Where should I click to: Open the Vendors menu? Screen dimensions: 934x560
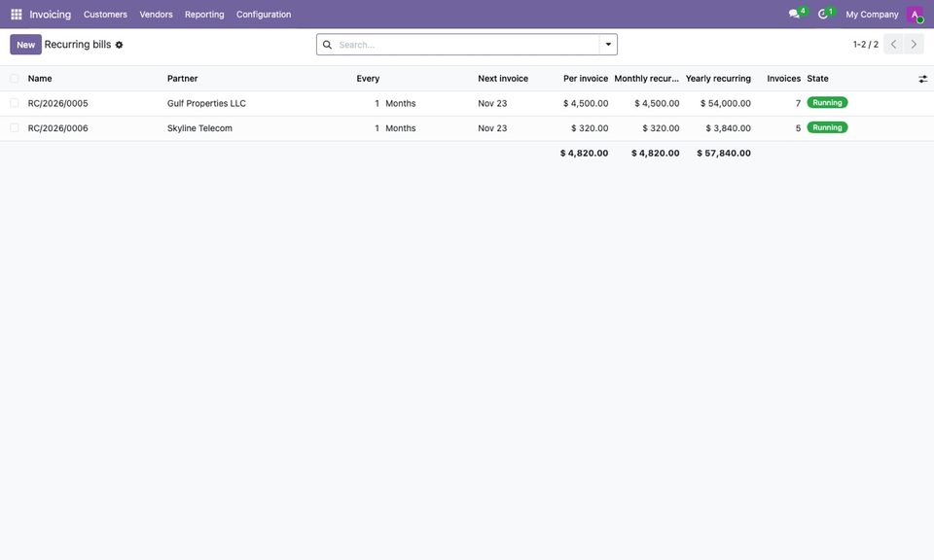[x=156, y=15]
